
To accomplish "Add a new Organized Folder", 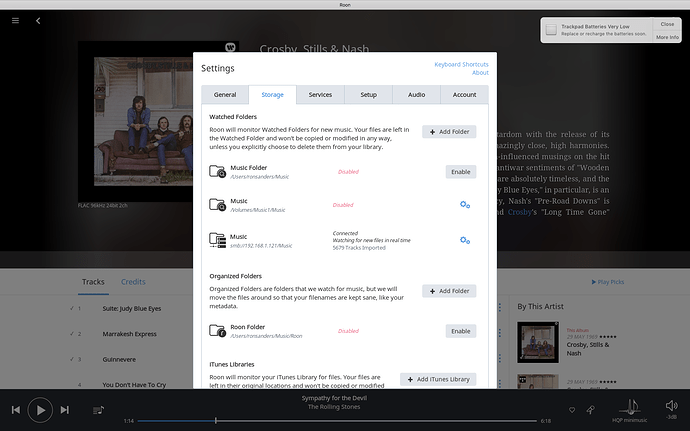I will coord(449,291).
